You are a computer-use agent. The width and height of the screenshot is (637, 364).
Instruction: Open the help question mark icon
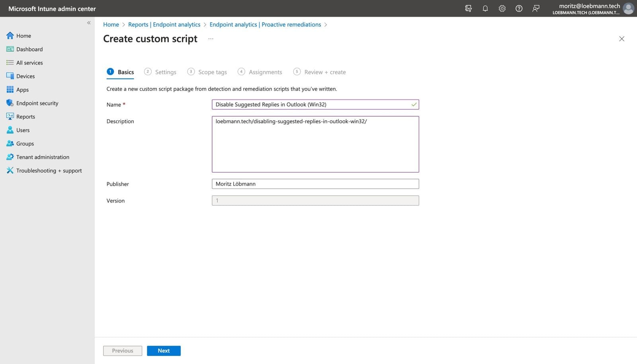519,8
